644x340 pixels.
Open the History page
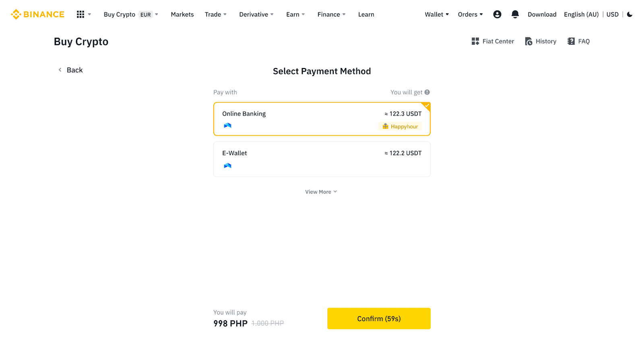[x=541, y=41]
